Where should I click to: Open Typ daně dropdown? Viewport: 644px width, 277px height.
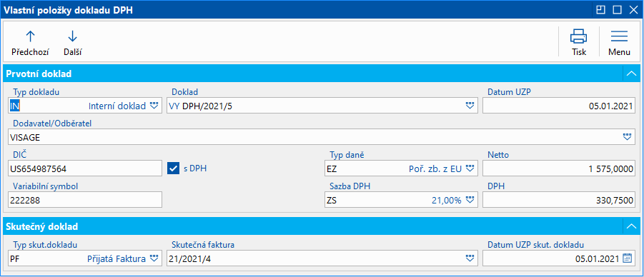pos(470,168)
